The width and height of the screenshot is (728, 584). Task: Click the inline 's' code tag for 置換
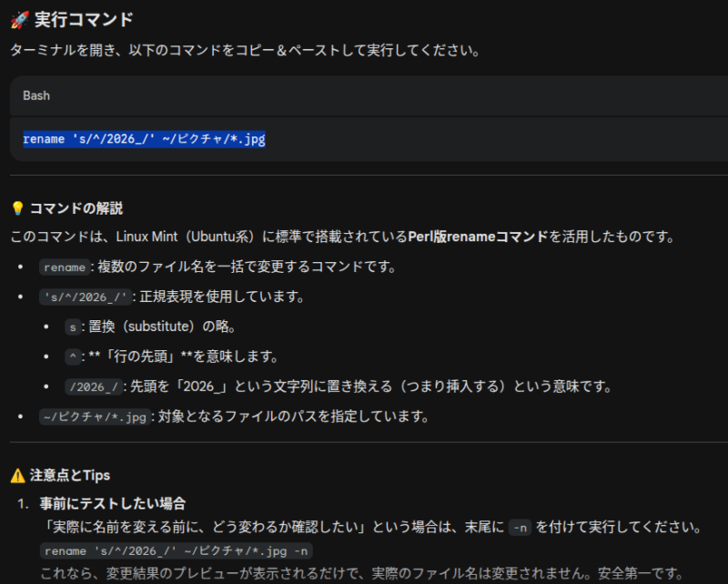[x=72, y=327]
